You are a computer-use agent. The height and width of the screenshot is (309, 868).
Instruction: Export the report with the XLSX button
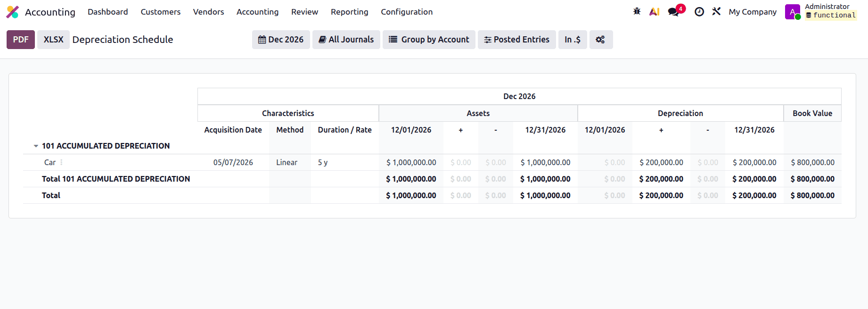54,40
